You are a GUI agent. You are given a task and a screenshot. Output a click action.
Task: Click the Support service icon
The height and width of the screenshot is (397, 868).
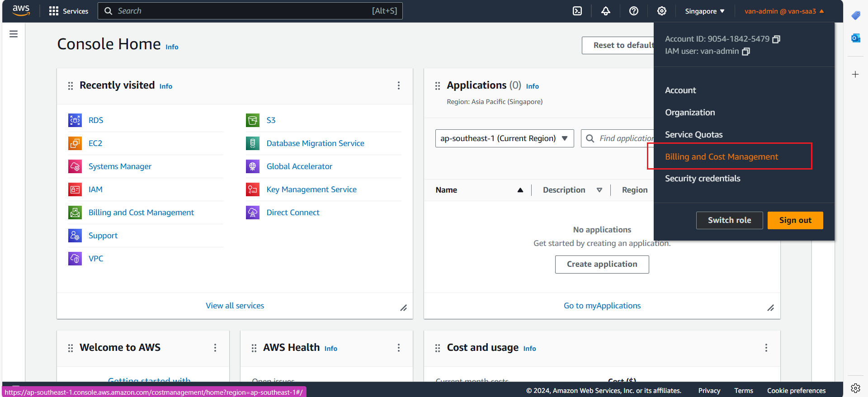tap(75, 236)
